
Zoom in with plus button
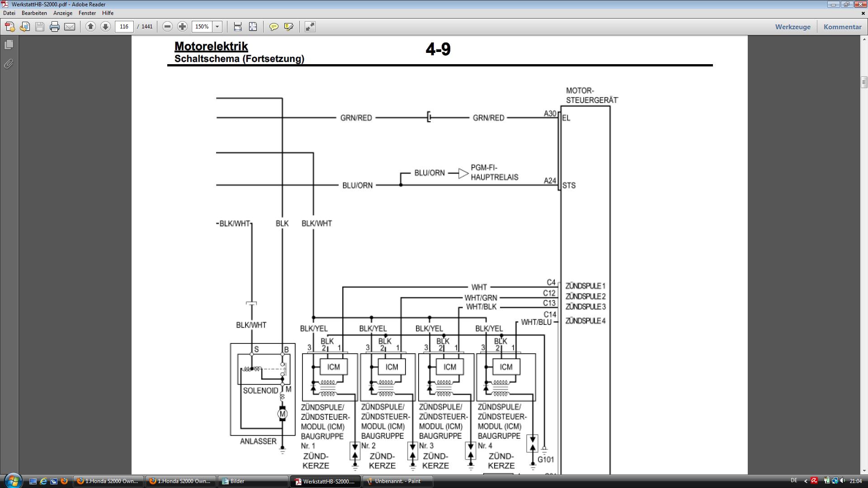182,27
